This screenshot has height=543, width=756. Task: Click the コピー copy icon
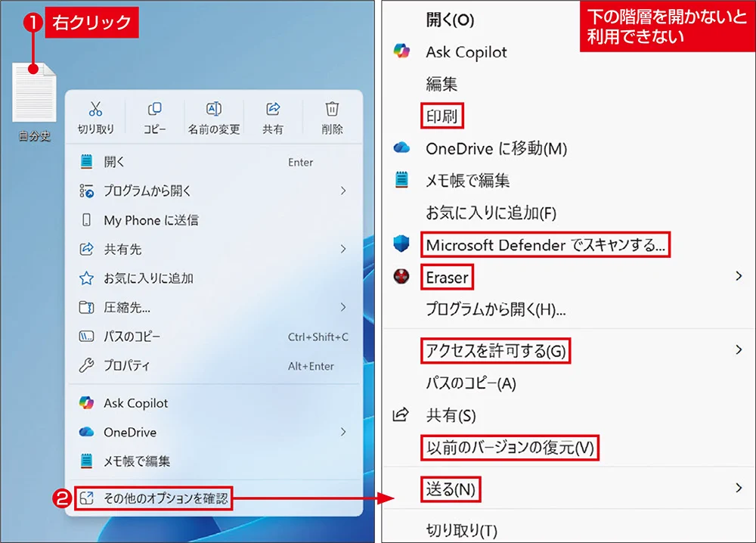[154, 108]
